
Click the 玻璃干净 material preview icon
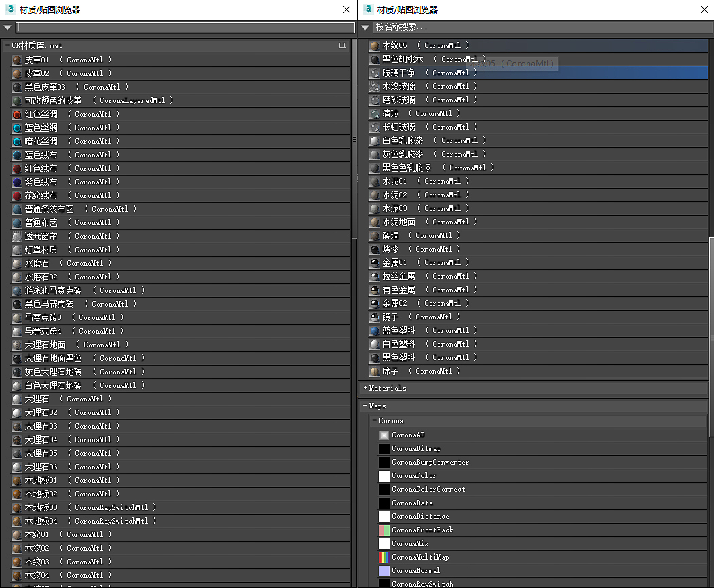[x=375, y=73]
